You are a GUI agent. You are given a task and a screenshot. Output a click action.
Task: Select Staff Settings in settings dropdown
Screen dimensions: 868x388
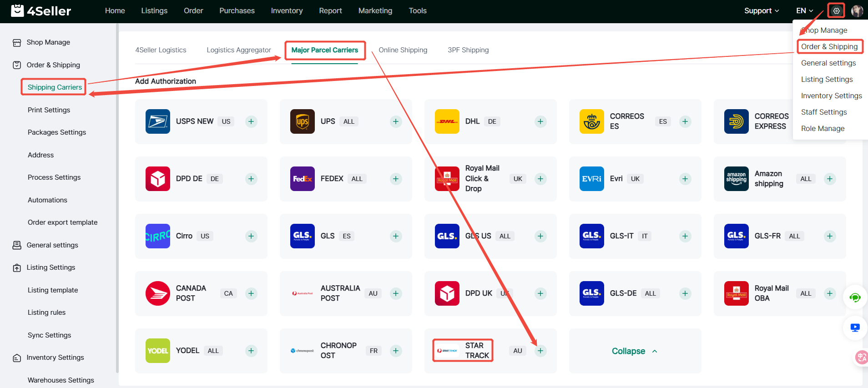[824, 112]
